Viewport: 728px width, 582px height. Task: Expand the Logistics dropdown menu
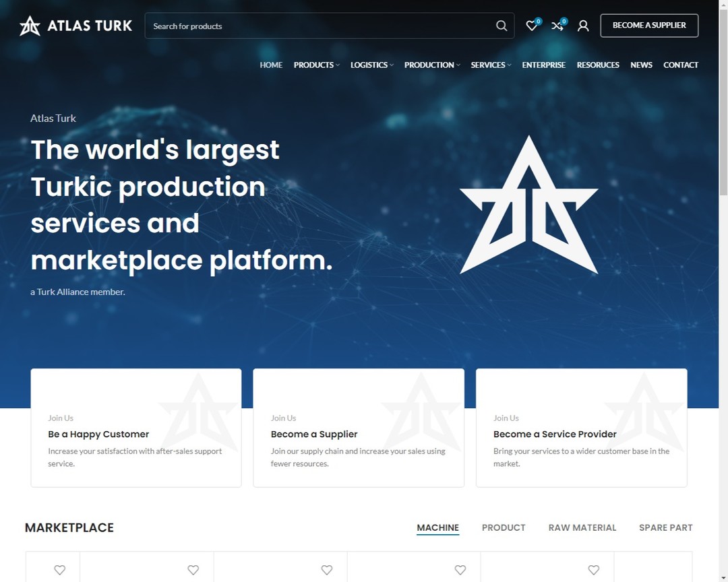(x=371, y=65)
